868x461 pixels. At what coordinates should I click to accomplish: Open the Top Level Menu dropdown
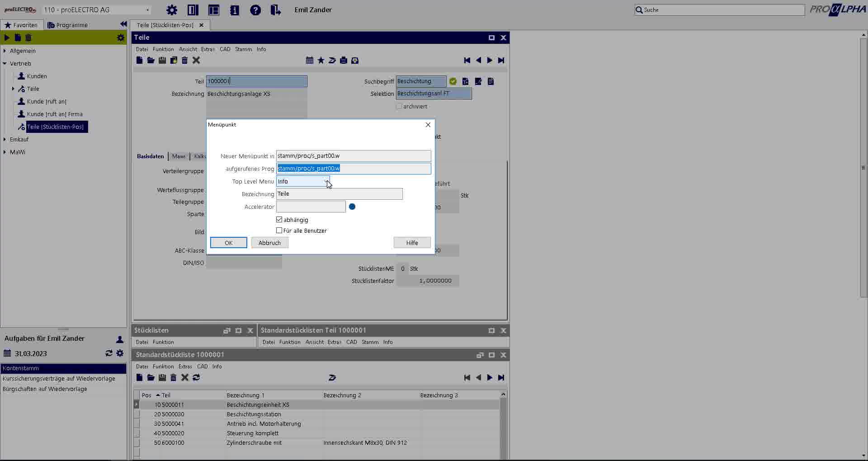point(303,181)
